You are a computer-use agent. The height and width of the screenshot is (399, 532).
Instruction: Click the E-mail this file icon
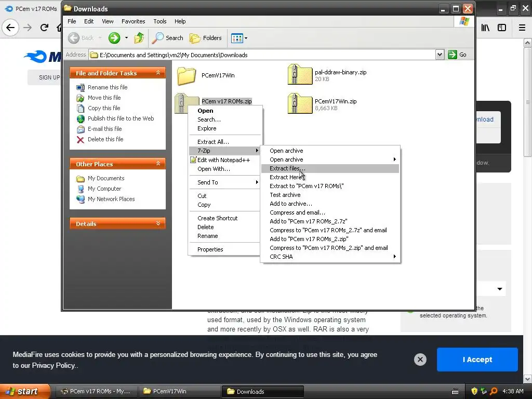[81, 129]
